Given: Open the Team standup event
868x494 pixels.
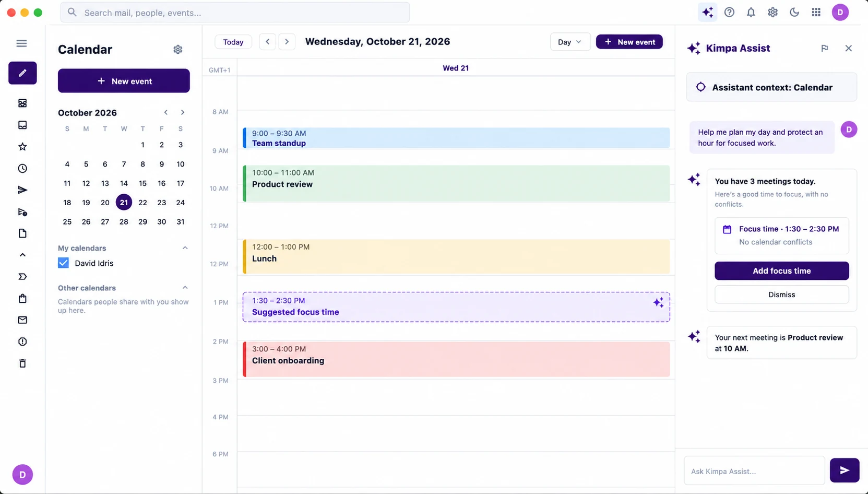Looking at the screenshot, I should pyautogui.click(x=456, y=138).
